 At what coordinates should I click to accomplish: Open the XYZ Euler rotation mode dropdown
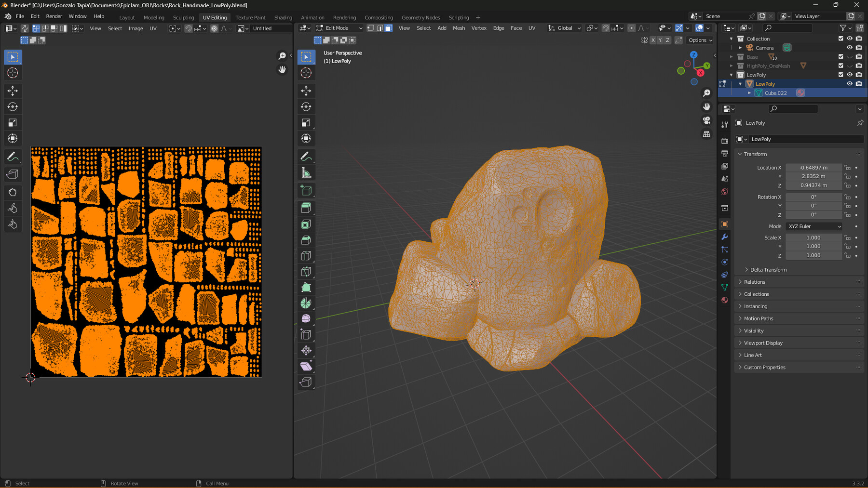pyautogui.click(x=814, y=226)
